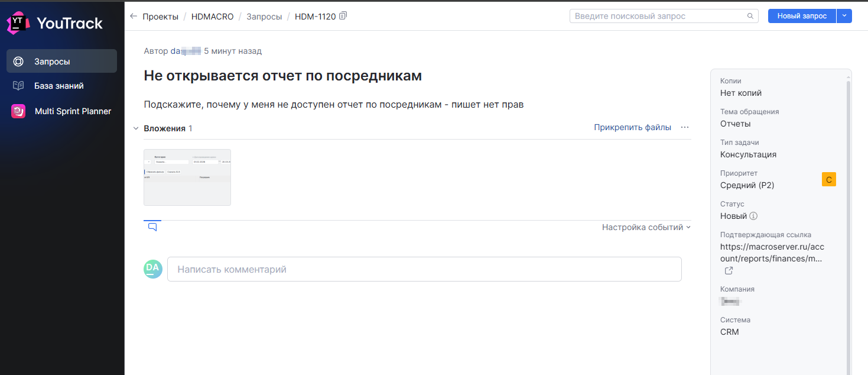Screen dimensions: 868x375
Task: Click the orange priority C swatch
Action: (x=829, y=180)
